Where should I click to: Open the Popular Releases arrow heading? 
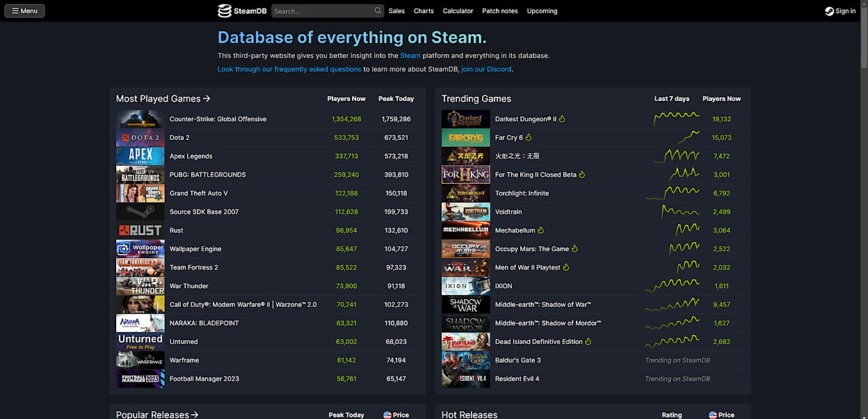pyautogui.click(x=157, y=414)
